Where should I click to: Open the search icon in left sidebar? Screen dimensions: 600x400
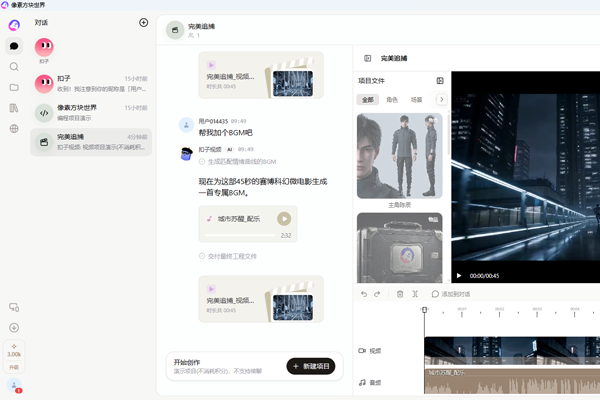[x=14, y=67]
